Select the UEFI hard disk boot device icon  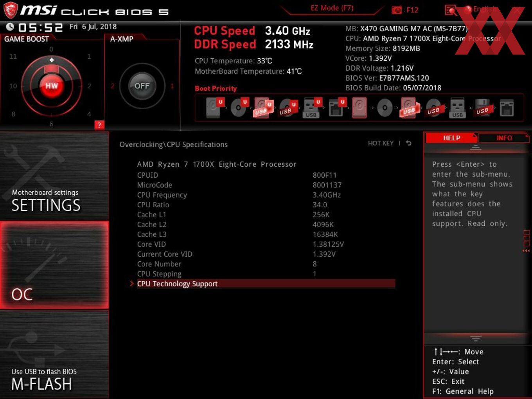point(214,108)
